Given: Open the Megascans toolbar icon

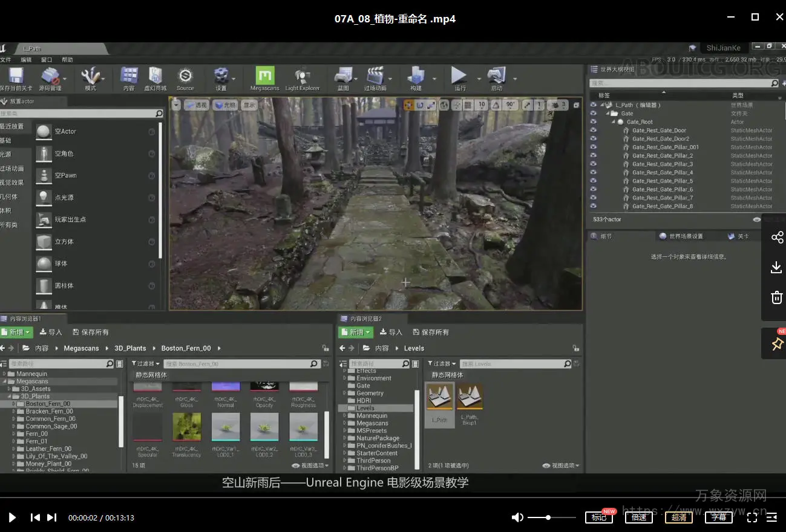Looking at the screenshot, I should pyautogui.click(x=264, y=76).
